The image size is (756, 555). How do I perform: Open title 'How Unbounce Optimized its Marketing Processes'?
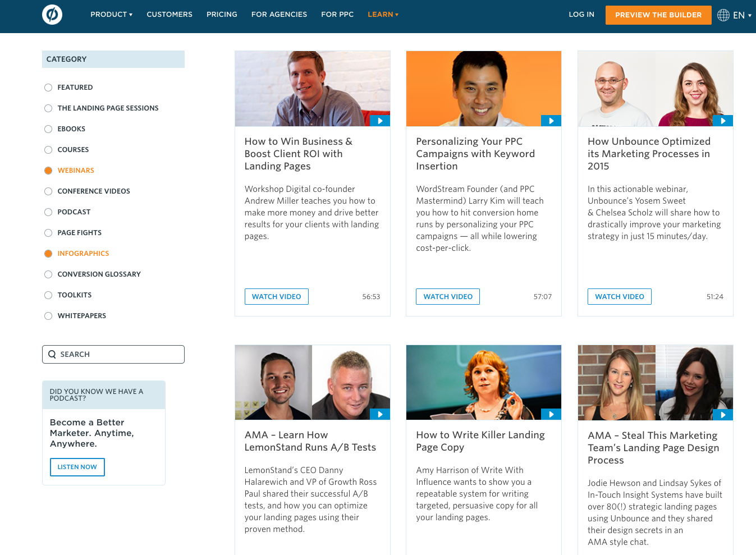(x=649, y=154)
